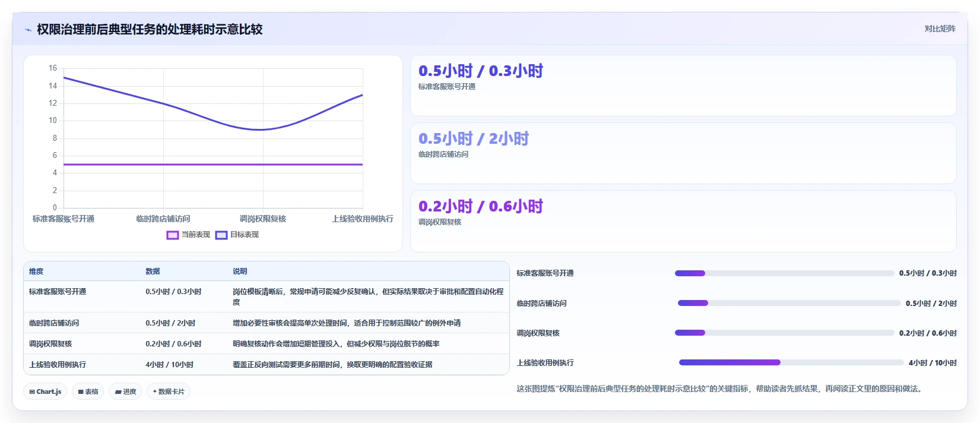
Task: Click the 调岗权限复核 progress bar
Action: (784, 333)
